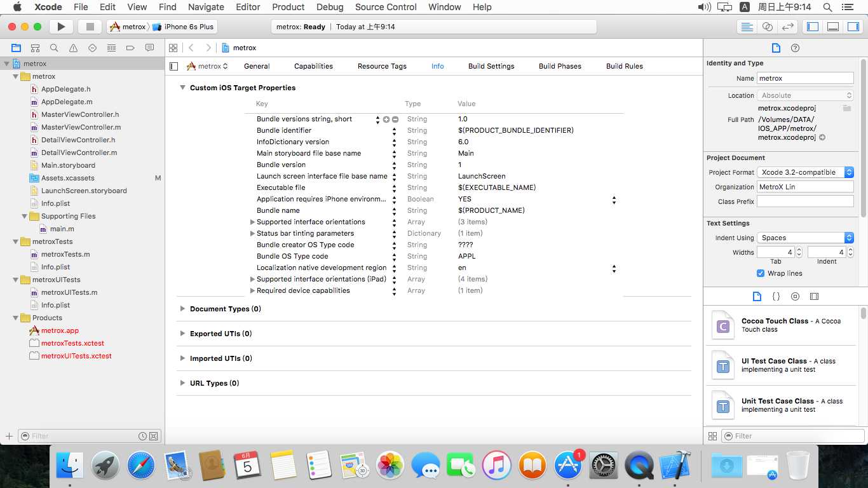Toggle project and targets list sidebar
Viewport: 868px width, 488px height.
174,66
